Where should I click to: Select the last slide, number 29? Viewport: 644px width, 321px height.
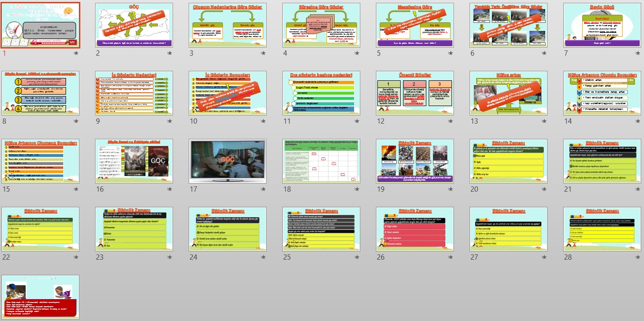(x=40, y=297)
